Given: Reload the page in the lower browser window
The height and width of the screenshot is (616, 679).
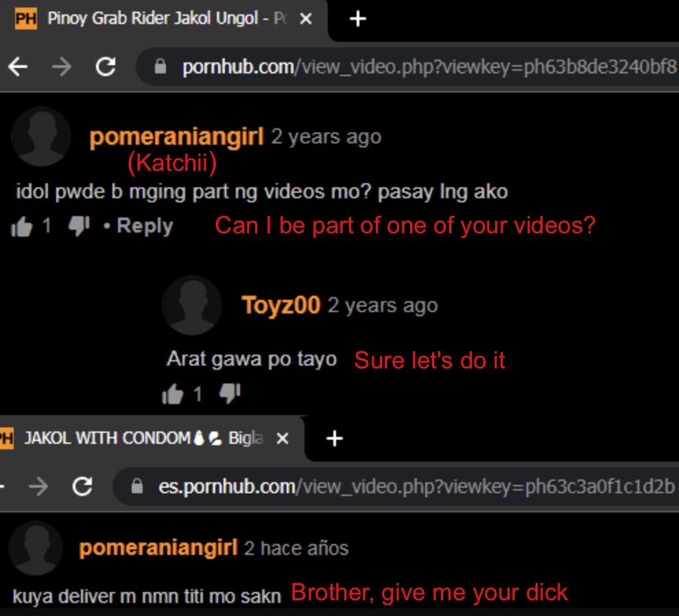Looking at the screenshot, I should pyautogui.click(x=82, y=486).
